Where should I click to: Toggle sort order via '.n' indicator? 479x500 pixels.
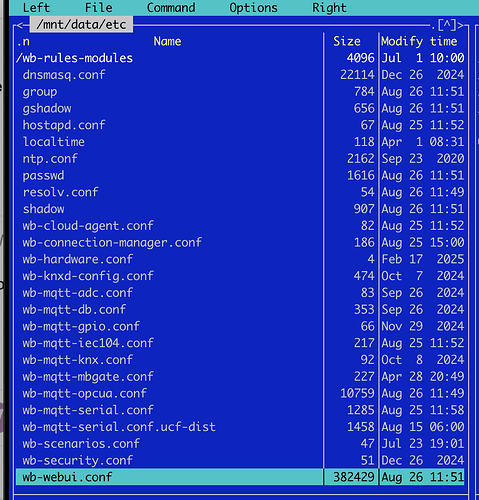coord(23,42)
